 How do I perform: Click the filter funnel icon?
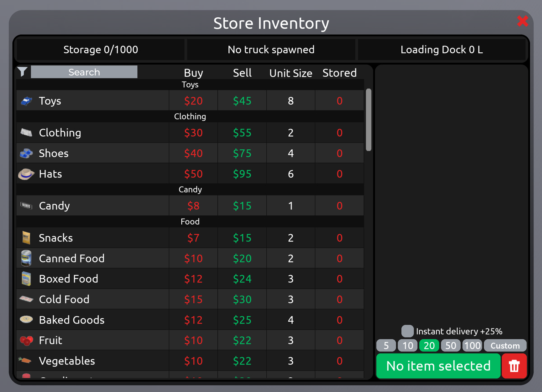point(23,71)
